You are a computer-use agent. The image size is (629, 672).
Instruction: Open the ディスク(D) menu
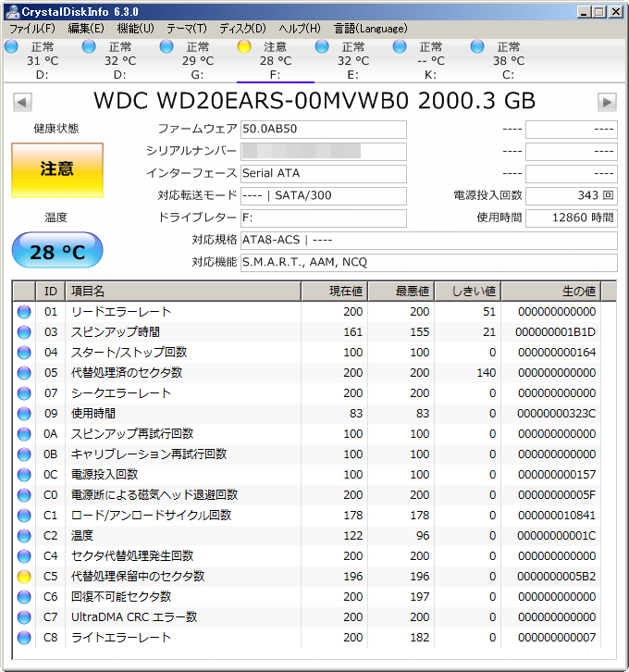[242, 29]
